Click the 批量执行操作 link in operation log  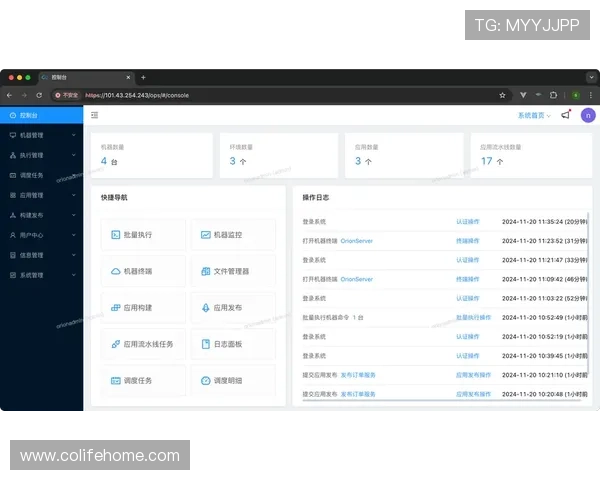click(473, 317)
